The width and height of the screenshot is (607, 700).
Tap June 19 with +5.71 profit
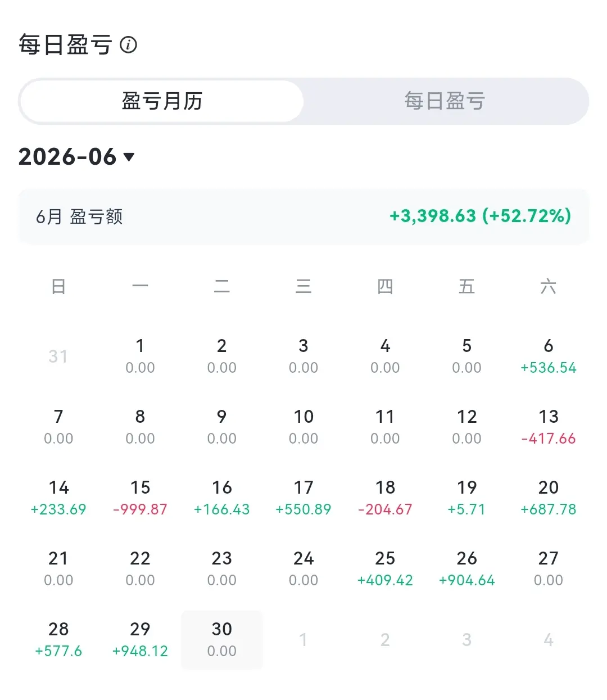pos(466,498)
